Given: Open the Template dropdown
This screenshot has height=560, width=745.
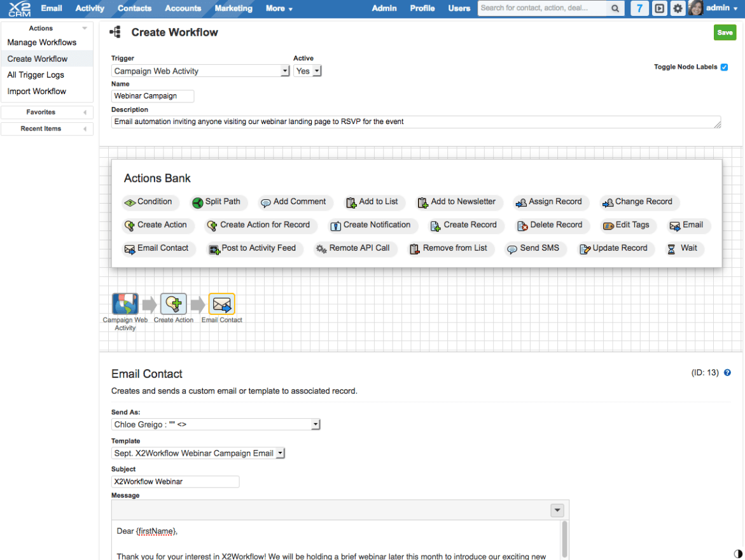Looking at the screenshot, I should point(198,453).
